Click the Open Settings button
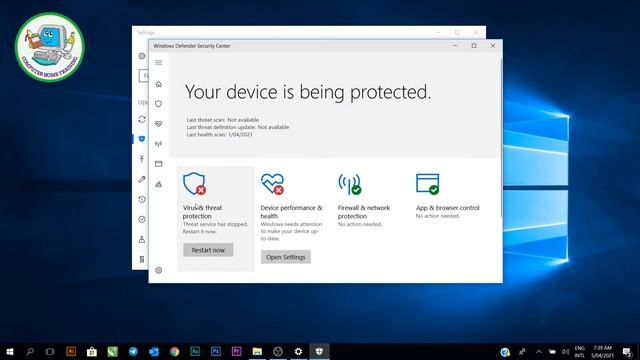640x360 pixels. (x=286, y=257)
